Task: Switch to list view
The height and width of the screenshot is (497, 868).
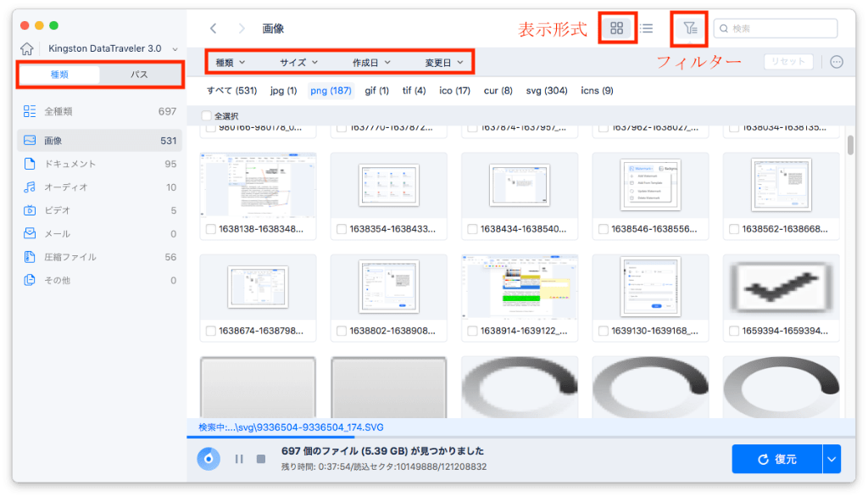Action: [647, 28]
